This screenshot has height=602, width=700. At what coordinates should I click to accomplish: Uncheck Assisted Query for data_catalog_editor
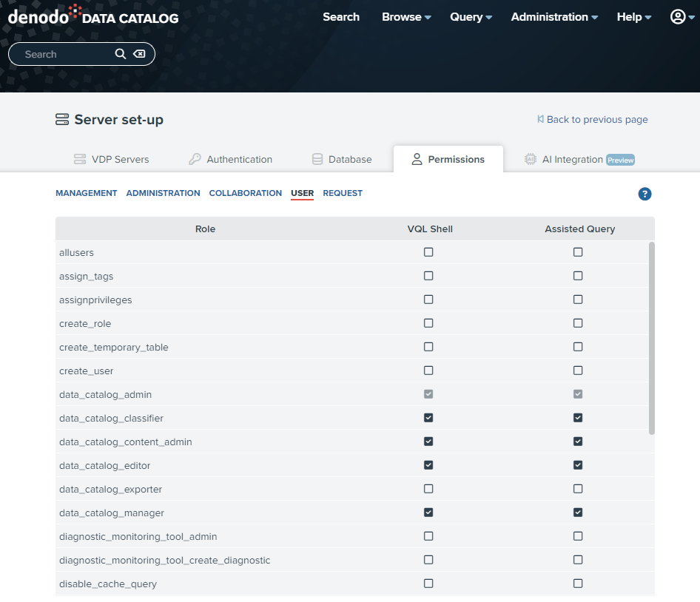point(578,465)
